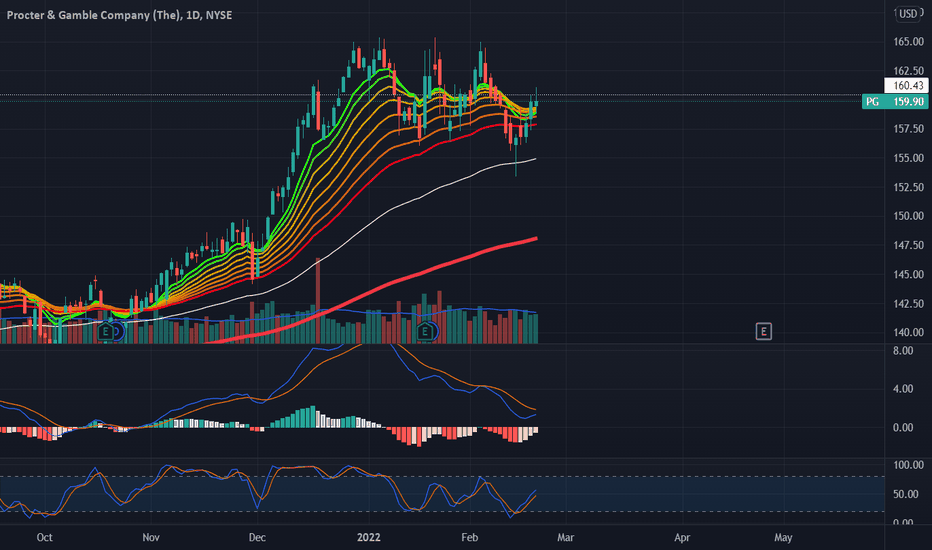Click the 100.00 stochastic scale label
Viewport: 932px width, 550px height.
pos(908,465)
